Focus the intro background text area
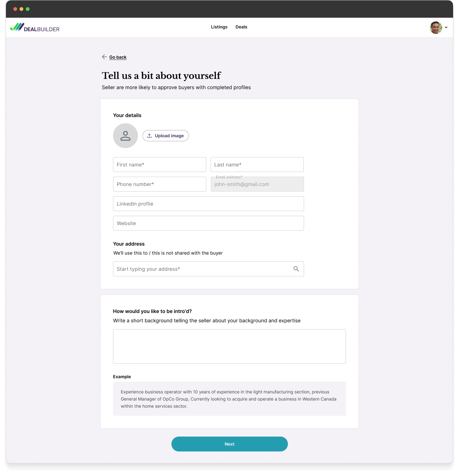 pyautogui.click(x=229, y=346)
